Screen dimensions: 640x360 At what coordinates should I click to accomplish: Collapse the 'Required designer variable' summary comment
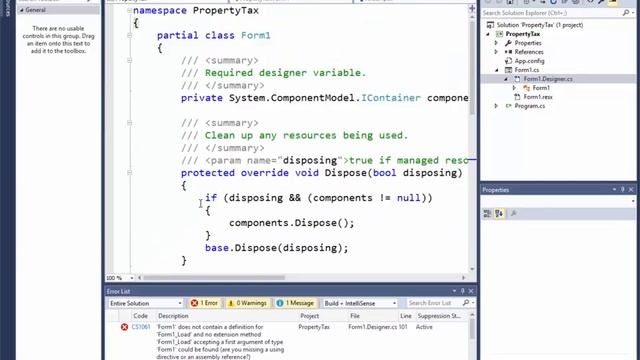pos(129,60)
